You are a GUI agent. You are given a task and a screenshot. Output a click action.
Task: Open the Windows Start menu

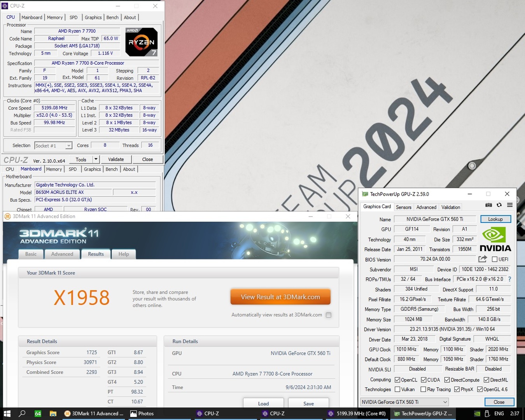coord(7,413)
